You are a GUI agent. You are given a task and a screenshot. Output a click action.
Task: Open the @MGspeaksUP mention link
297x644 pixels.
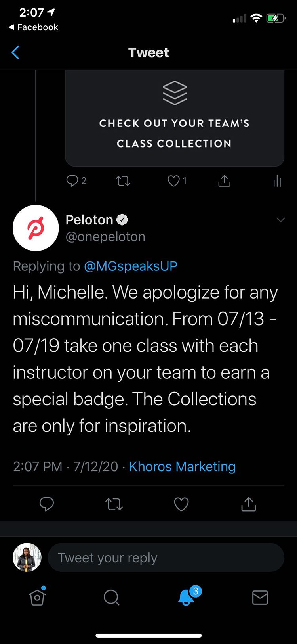[131, 266]
